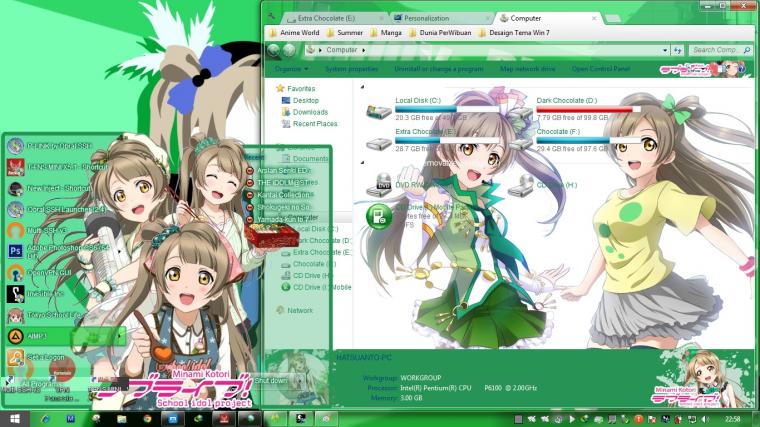Open the Desaign Tema Win 7 bookmark
Screen dimensions: 760x427
pos(514,33)
